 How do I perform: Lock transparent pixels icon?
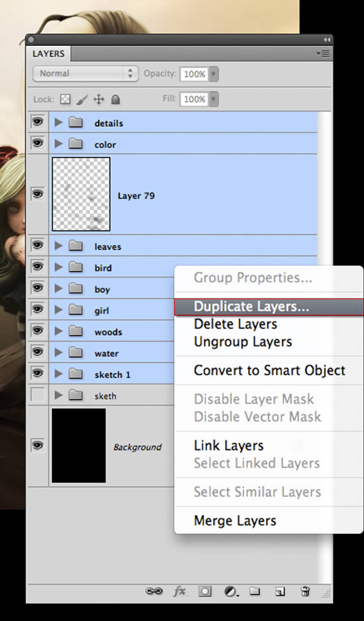coord(66,99)
